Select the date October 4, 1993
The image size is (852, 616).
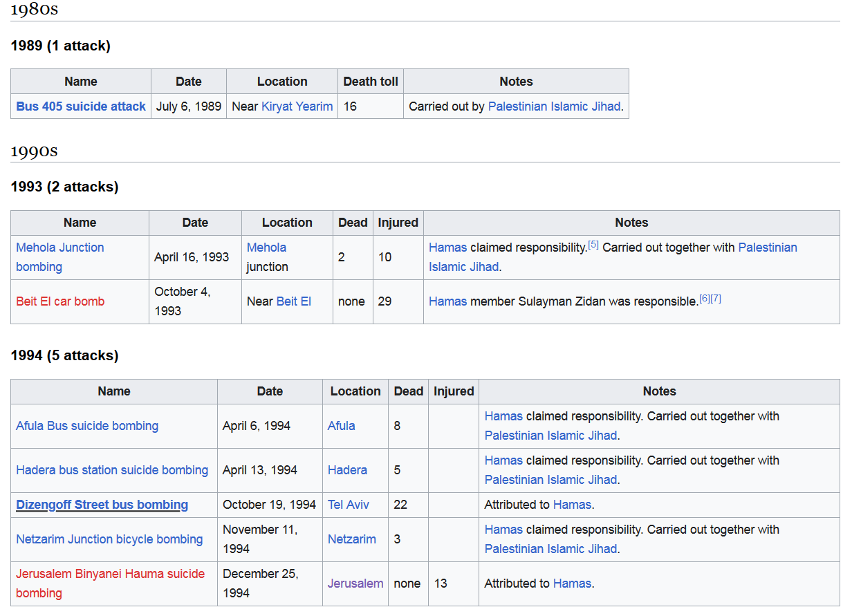(x=182, y=301)
